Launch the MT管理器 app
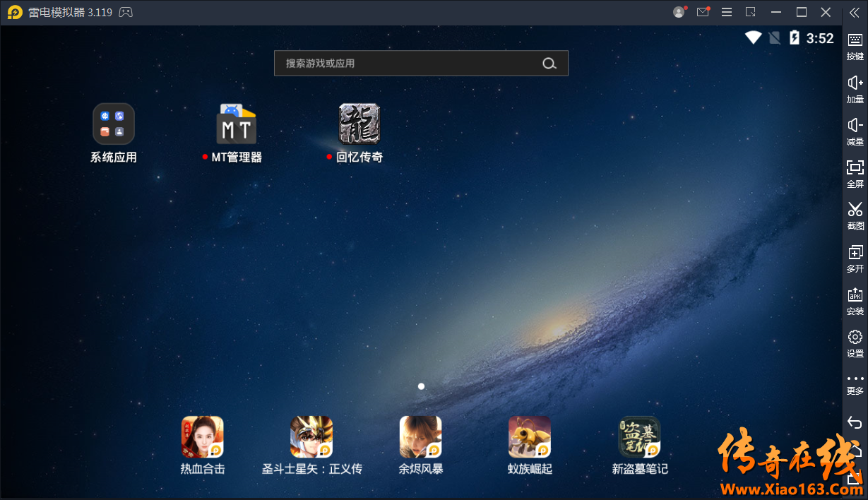This screenshot has height=500, width=868. 236,133
